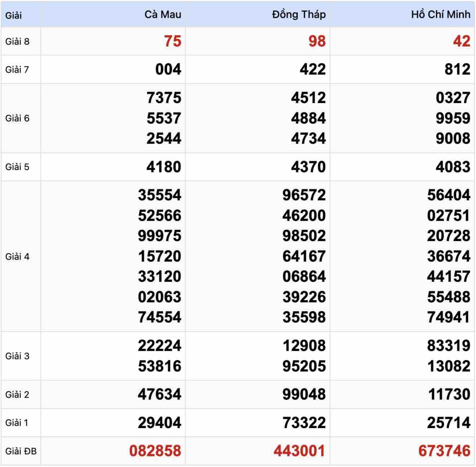The height and width of the screenshot is (467, 476).
Task: Select number 4512 in Giải 6
Action: click(308, 98)
